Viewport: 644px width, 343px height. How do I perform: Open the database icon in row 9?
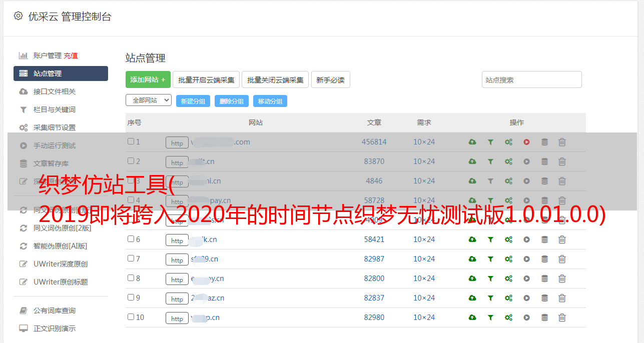pyautogui.click(x=544, y=298)
